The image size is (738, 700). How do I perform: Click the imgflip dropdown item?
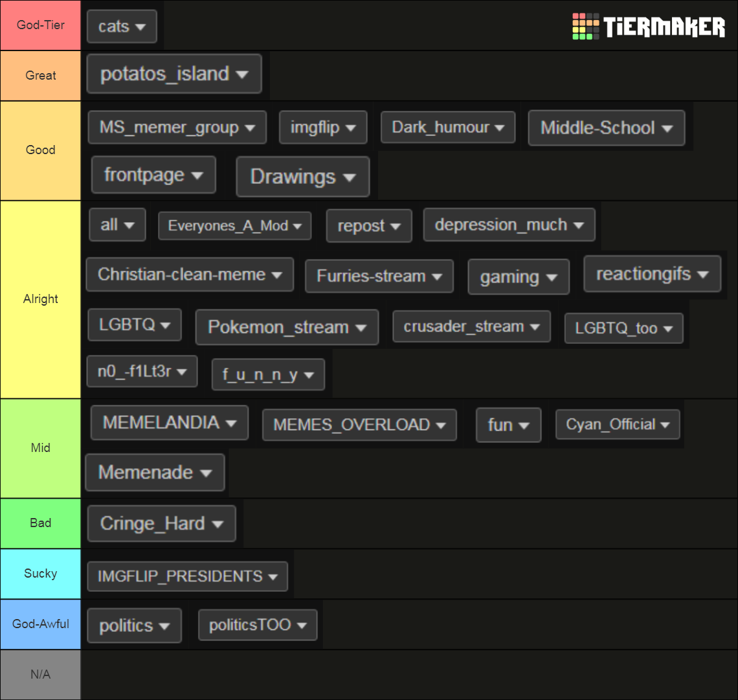[323, 127]
